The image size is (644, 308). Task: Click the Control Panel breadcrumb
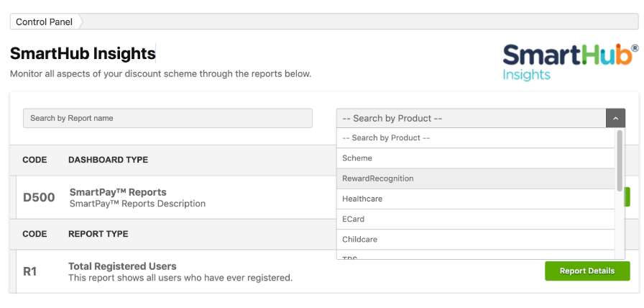point(44,22)
